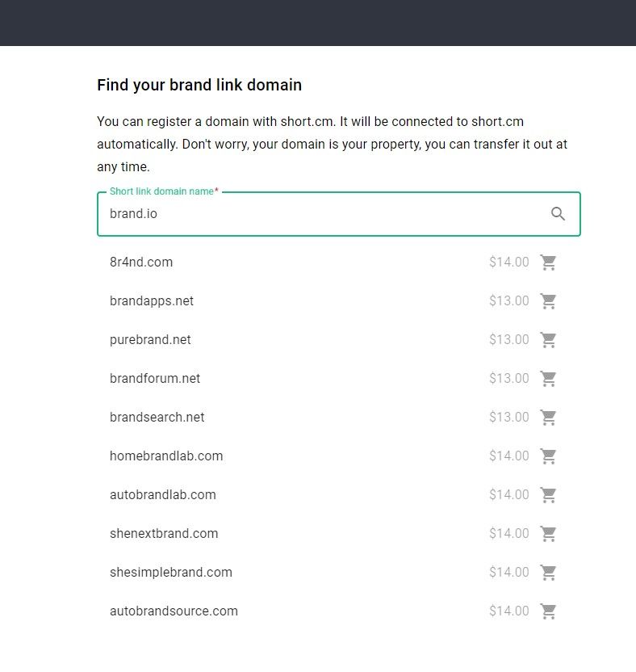This screenshot has width=636, height=672.
Task: Click the $14.00 price beside 8r4nd.com
Action: [x=508, y=262]
